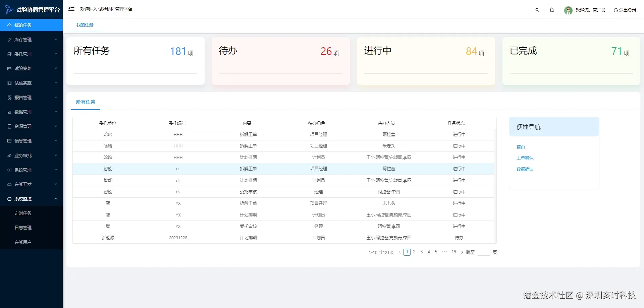This screenshot has height=308, width=644.
Task: Click the 信息管理 envelope icon
Action: tap(9, 141)
